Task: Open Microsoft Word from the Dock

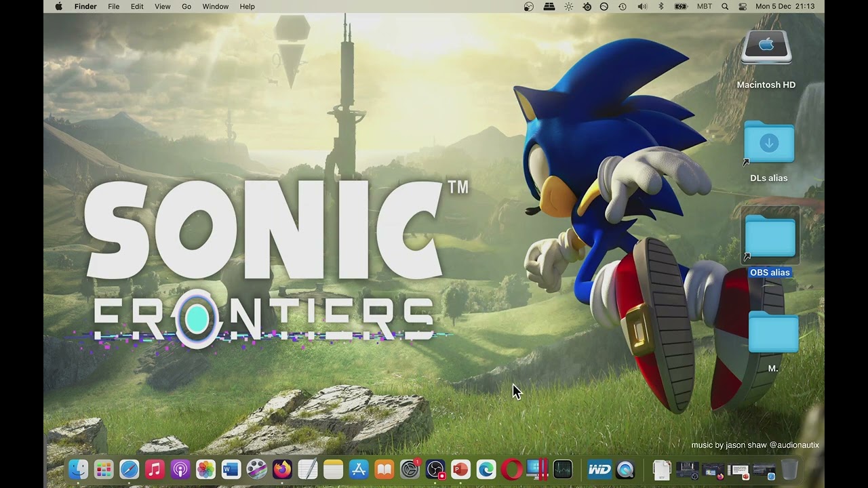Action: pyautogui.click(x=231, y=469)
